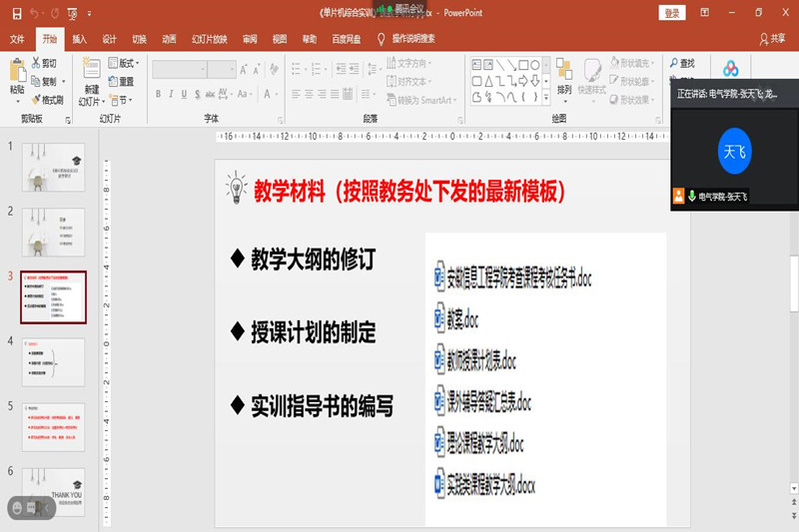Screen dimensions: 799x532
Task: Select the oval shape in gallery
Action: pyautogui.click(x=534, y=65)
